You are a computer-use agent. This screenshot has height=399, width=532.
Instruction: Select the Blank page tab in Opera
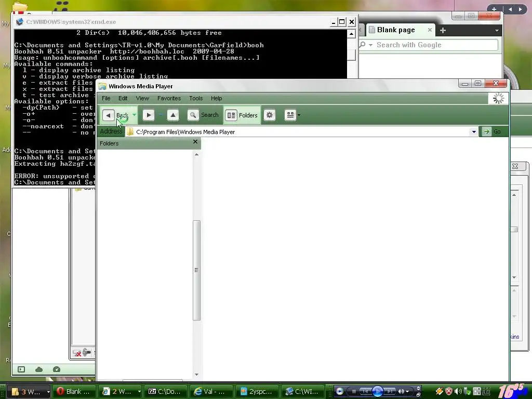[x=395, y=30]
